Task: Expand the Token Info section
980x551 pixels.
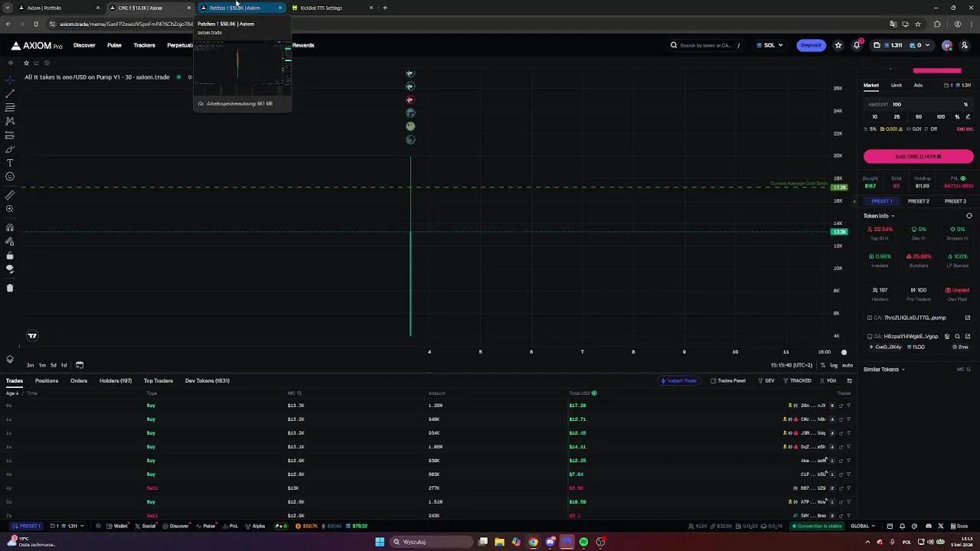Action: 879,216
